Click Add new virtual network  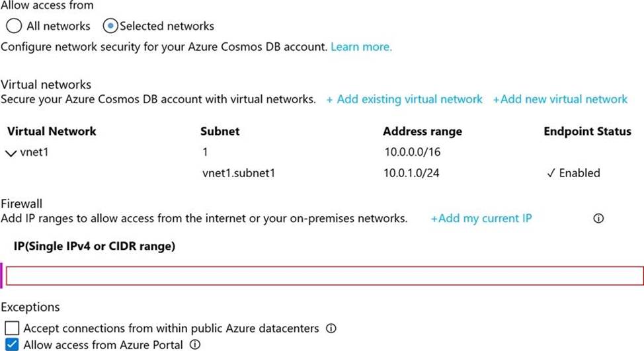point(559,99)
